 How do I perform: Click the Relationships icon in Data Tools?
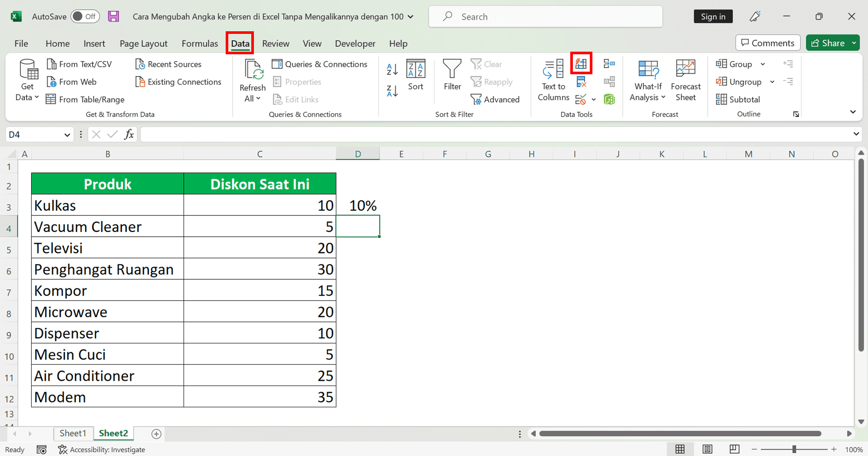[x=609, y=82]
